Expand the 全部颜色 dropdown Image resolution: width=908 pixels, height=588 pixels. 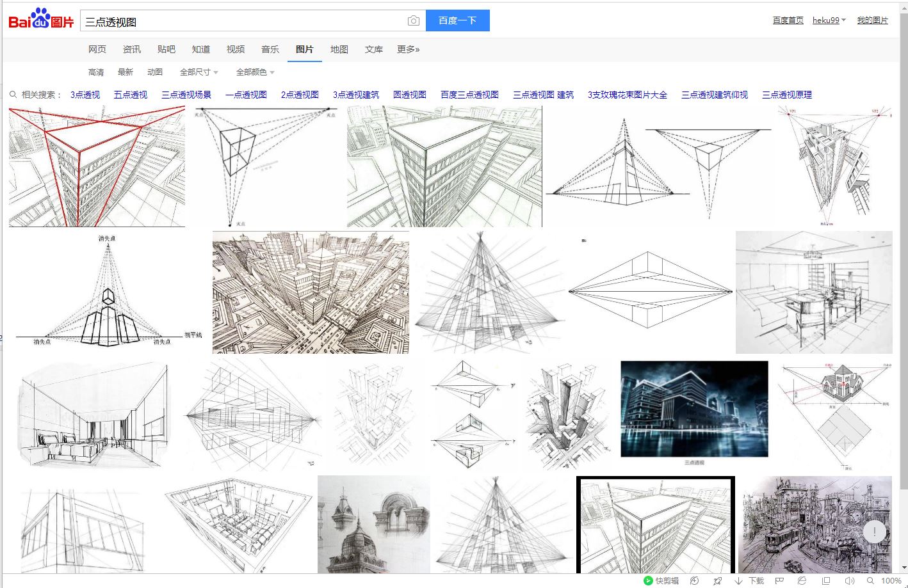pos(255,72)
